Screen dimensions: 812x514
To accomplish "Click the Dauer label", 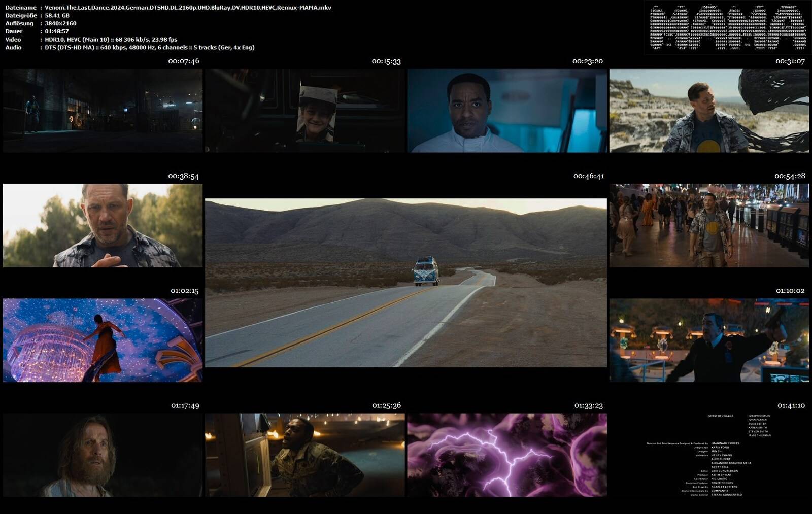I will (x=14, y=31).
